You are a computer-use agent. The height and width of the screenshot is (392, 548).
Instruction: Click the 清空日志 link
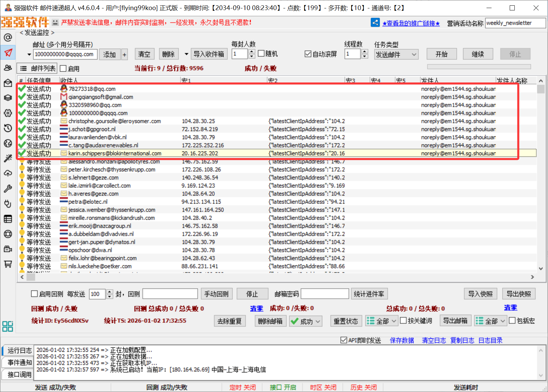[434, 340]
